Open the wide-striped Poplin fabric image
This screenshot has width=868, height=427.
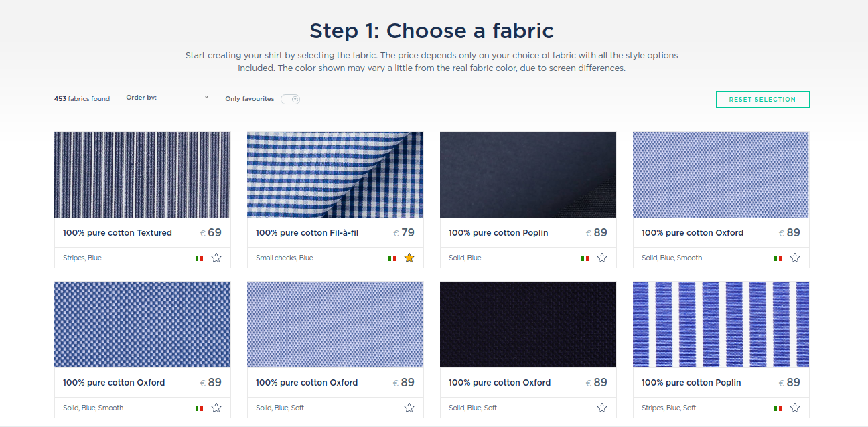pyautogui.click(x=721, y=325)
